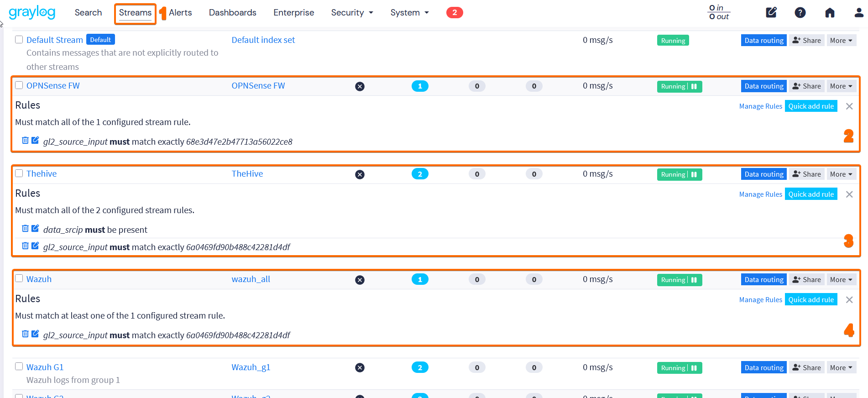
Task: Close the Wazuh rules panel
Action: (x=849, y=300)
